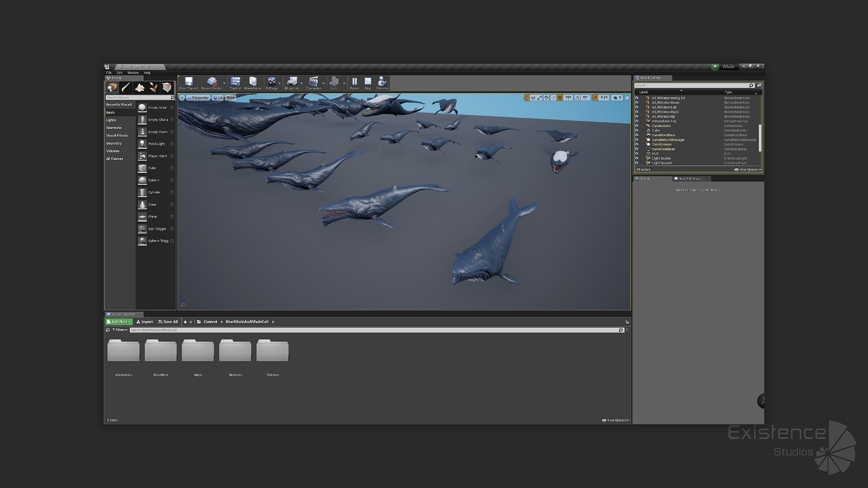Select the All Classes category
Viewport: 868px width, 488px height.
click(115, 159)
